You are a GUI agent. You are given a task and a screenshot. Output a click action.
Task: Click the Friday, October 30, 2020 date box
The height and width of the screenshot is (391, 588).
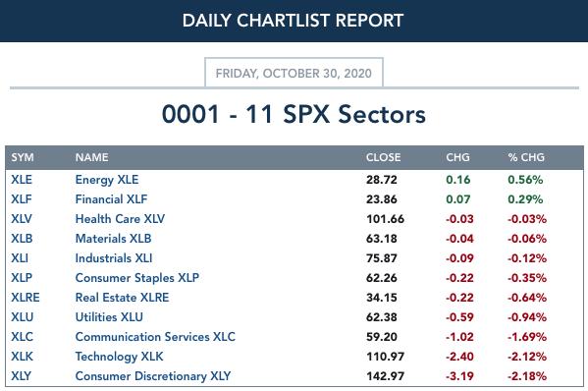[294, 73]
